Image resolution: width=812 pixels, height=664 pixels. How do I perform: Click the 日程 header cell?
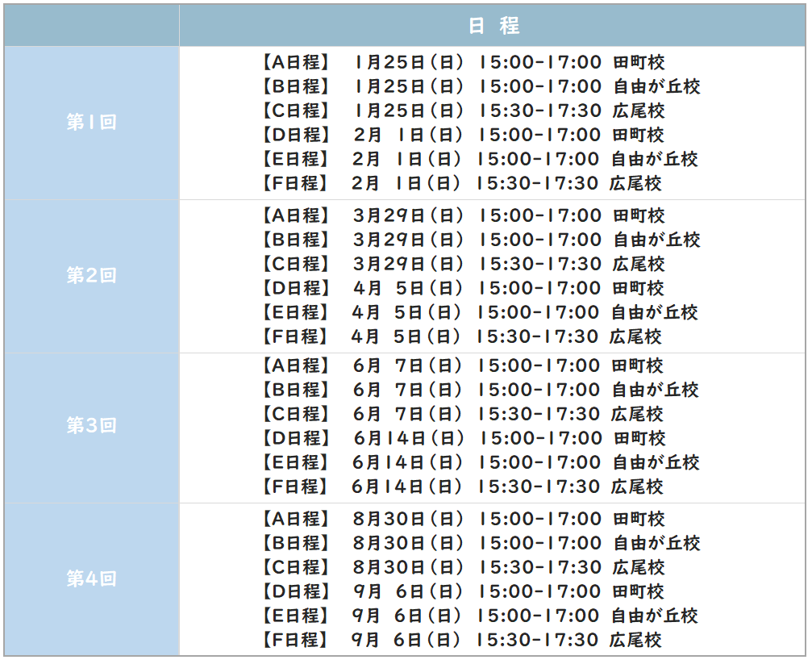pos(493,25)
